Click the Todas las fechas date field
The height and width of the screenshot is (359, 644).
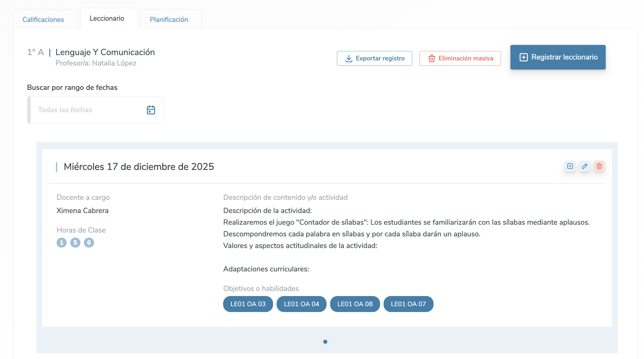point(86,110)
